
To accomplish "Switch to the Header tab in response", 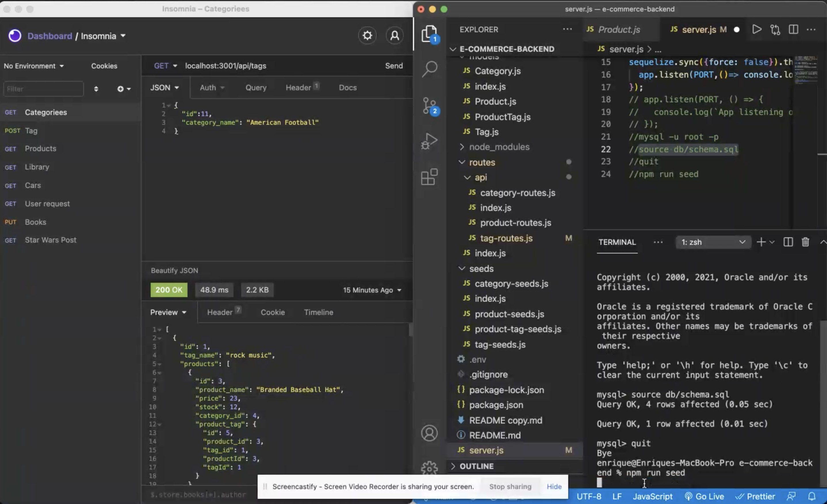I will pyautogui.click(x=224, y=311).
